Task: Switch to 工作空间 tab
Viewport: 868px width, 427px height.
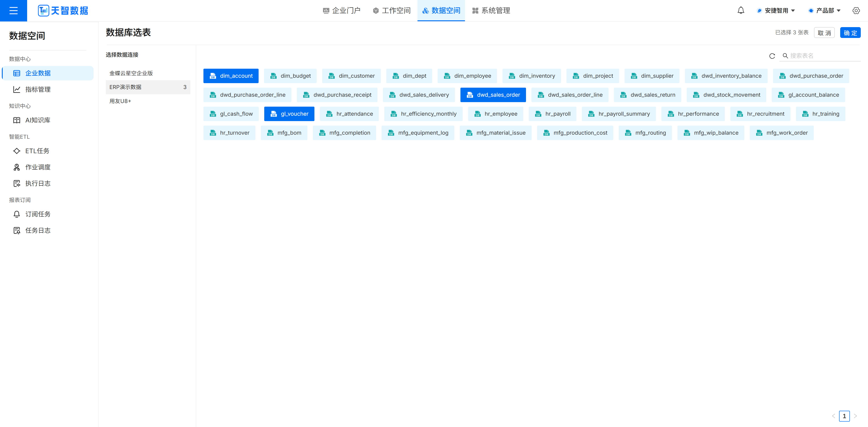Action: pyautogui.click(x=392, y=10)
